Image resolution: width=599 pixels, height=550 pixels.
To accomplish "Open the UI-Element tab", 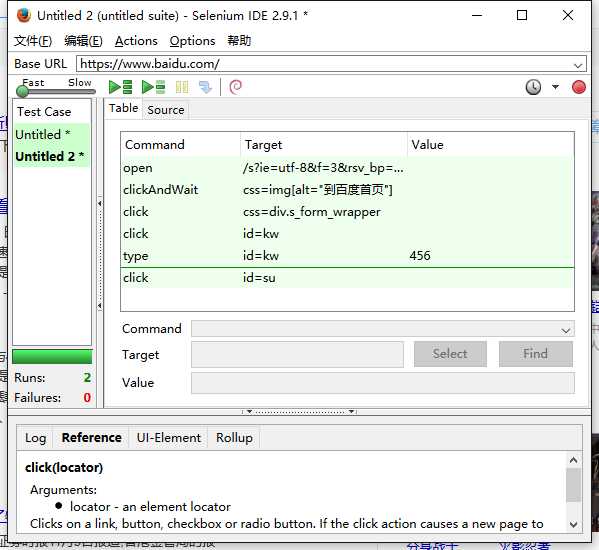I will [x=168, y=438].
